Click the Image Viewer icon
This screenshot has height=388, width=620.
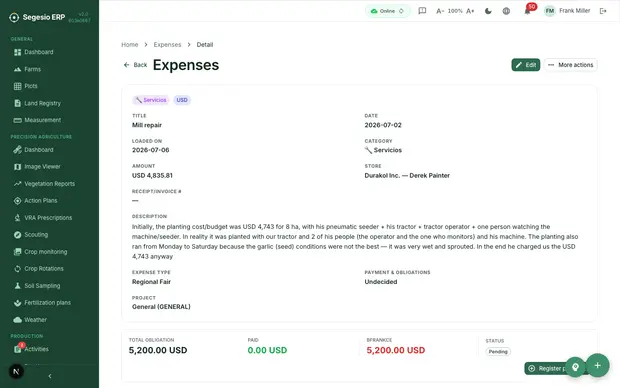pyautogui.click(x=17, y=167)
